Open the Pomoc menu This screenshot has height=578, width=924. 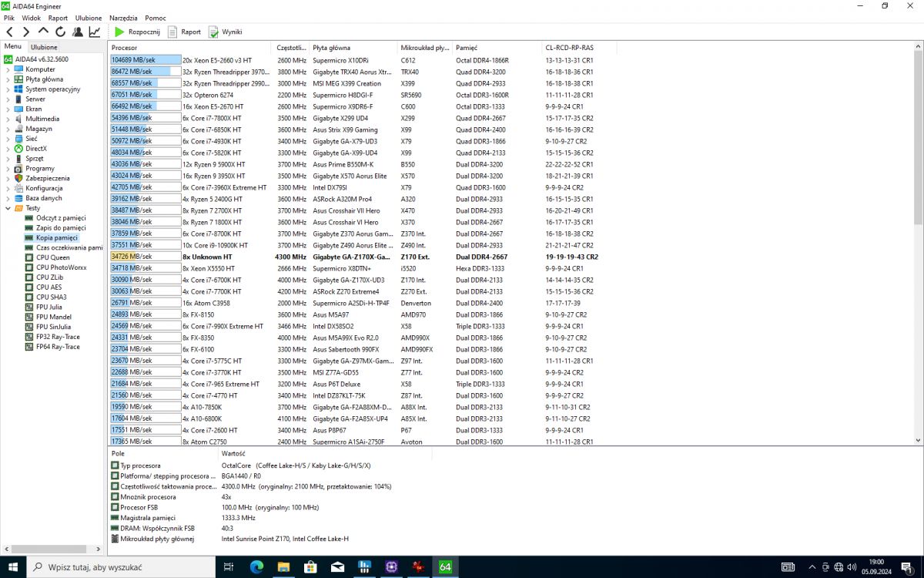tap(156, 17)
